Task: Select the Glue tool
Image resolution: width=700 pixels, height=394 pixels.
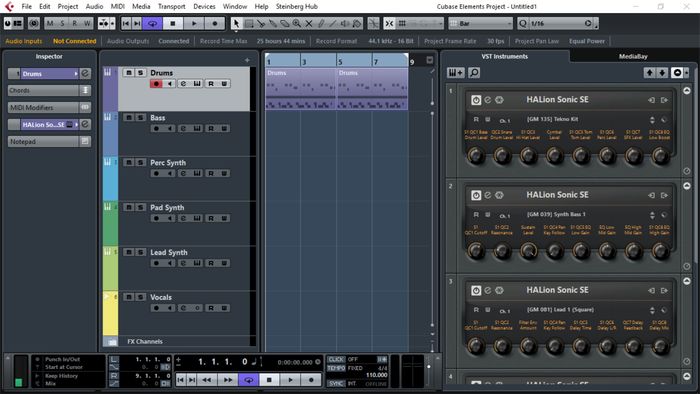Action: pyautogui.click(x=273, y=23)
